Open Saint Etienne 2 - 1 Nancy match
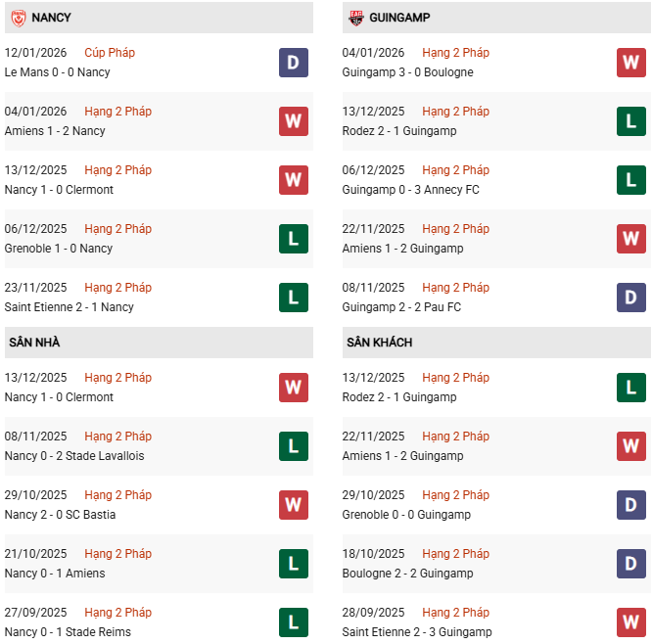This screenshot has width=652, height=644. click(69, 307)
